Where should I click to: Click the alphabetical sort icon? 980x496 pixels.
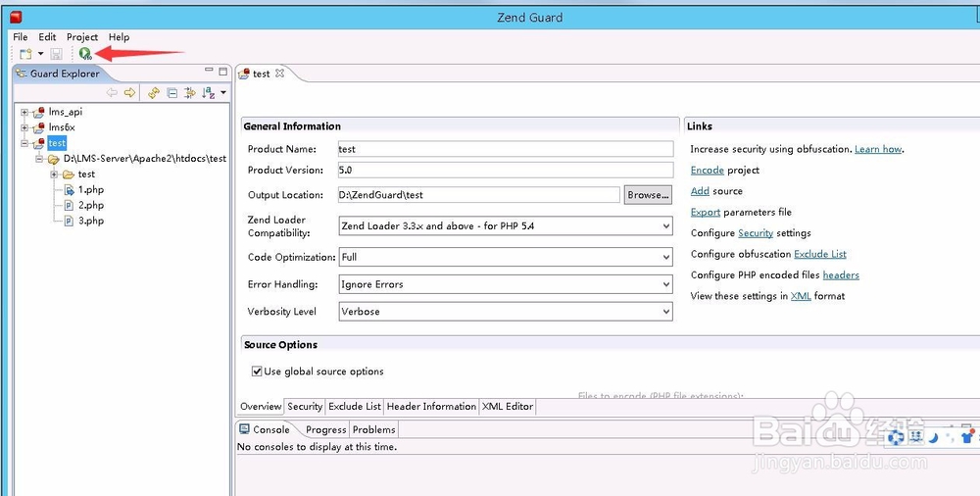pyautogui.click(x=208, y=93)
